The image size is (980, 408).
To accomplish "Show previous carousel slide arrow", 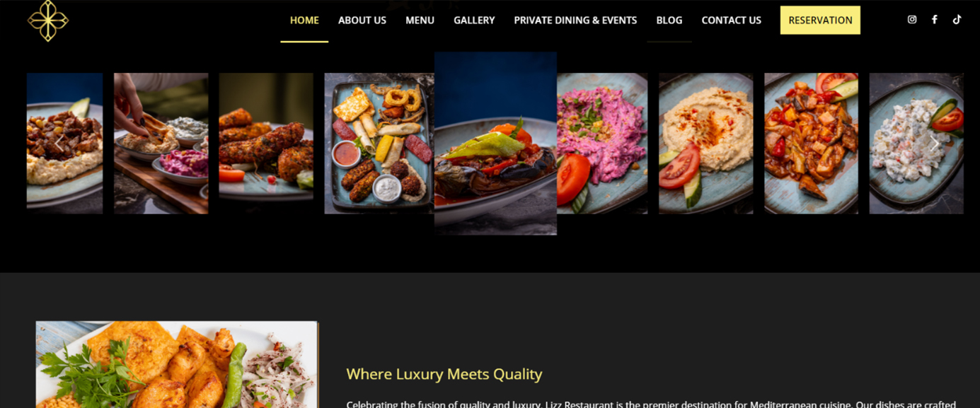I will 59,144.
